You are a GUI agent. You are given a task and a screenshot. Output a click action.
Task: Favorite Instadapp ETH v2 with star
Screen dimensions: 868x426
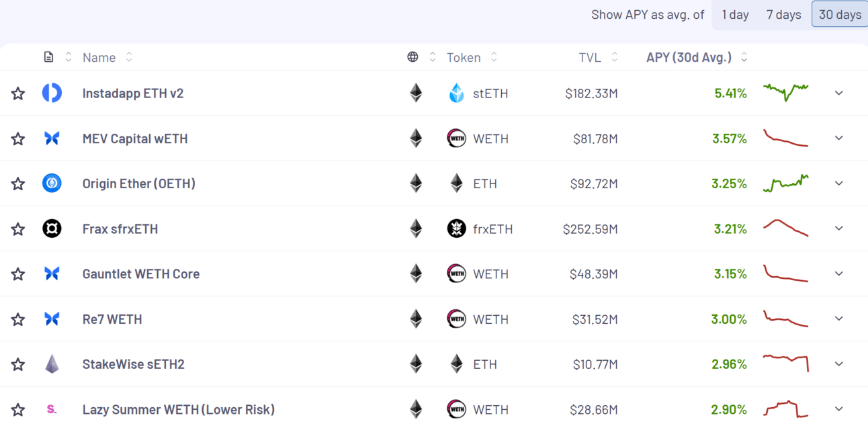[x=18, y=93]
